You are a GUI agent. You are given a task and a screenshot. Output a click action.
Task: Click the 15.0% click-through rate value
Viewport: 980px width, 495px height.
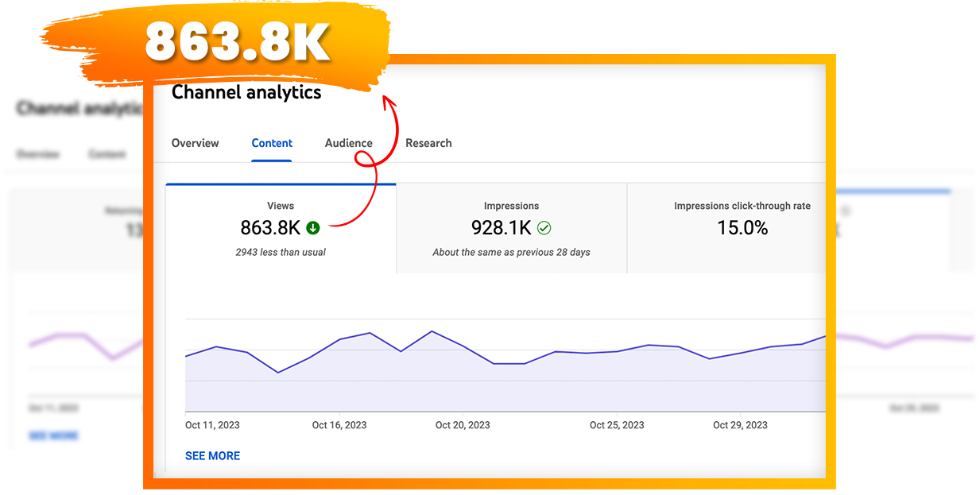[742, 228]
